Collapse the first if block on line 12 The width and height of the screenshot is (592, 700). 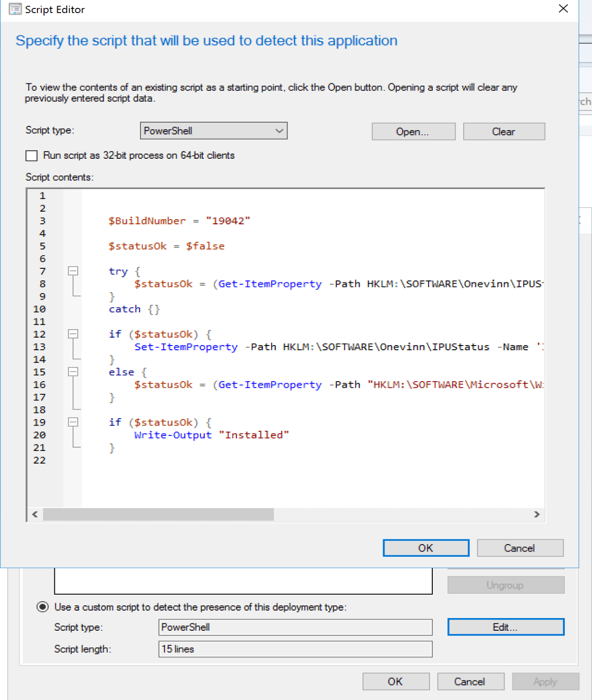coord(73,334)
